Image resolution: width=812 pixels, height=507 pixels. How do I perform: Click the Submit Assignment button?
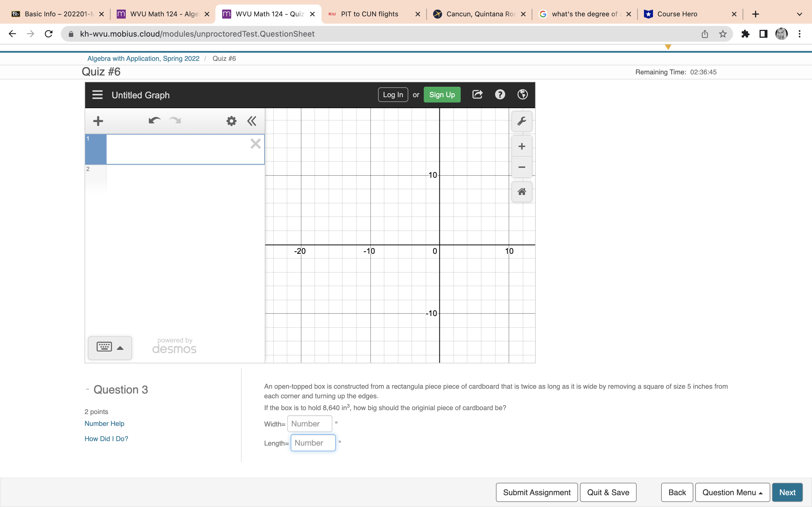[536, 492]
